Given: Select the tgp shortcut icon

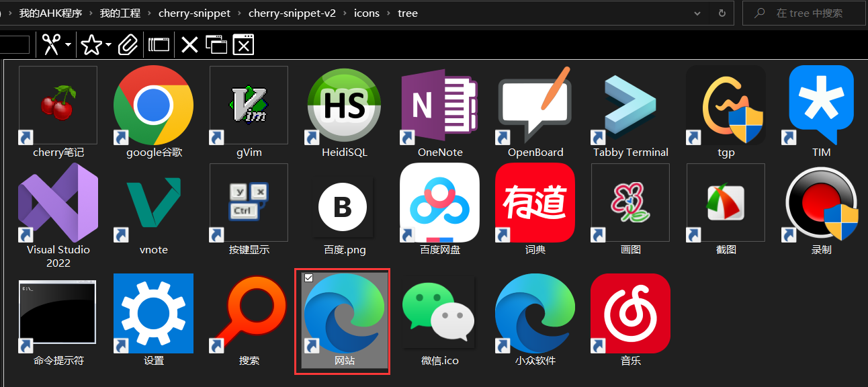Looking at the screenshot, I should point(726,105).
